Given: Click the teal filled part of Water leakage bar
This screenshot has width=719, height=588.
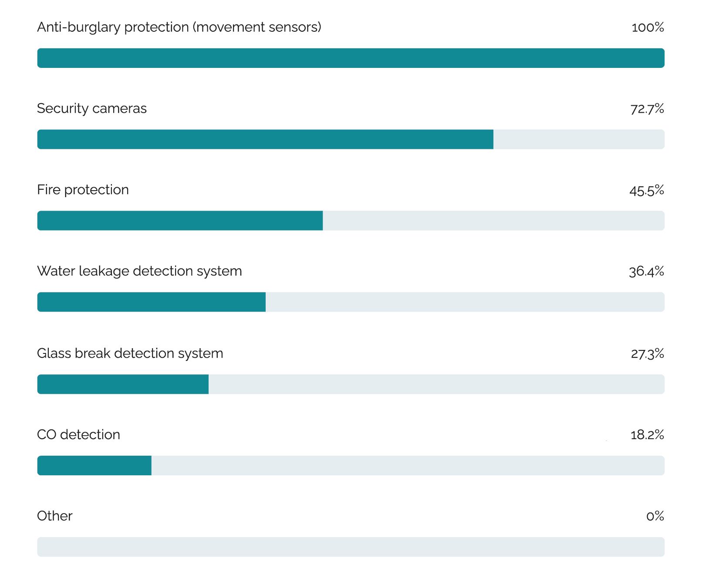Looking at the screenshot, I should 151,302.
